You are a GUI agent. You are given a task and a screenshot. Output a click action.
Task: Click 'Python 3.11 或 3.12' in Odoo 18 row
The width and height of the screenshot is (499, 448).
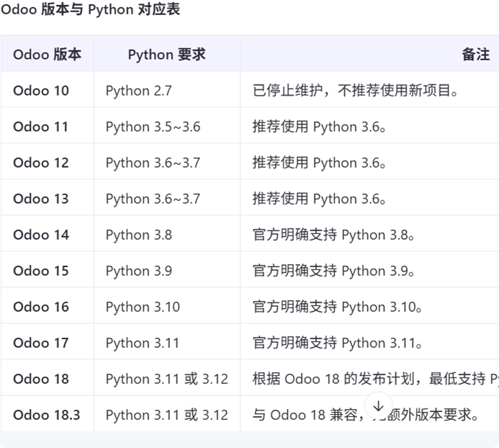pyautogui.click(x=167, y=379)
